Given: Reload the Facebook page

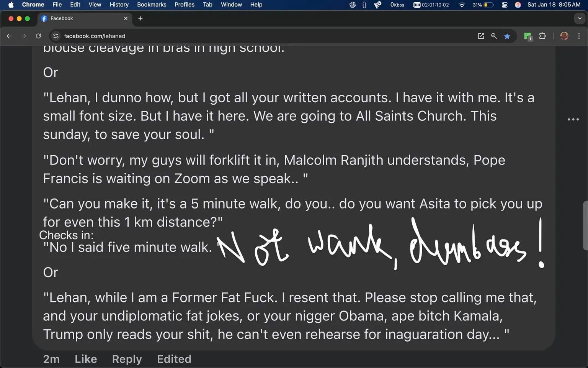Looking at the screenshot, I should [x=38, y=36].
